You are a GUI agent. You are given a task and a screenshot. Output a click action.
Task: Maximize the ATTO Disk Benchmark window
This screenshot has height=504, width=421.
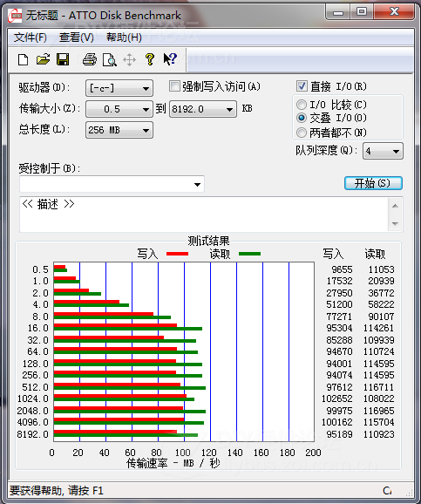(x=362, y=12)
